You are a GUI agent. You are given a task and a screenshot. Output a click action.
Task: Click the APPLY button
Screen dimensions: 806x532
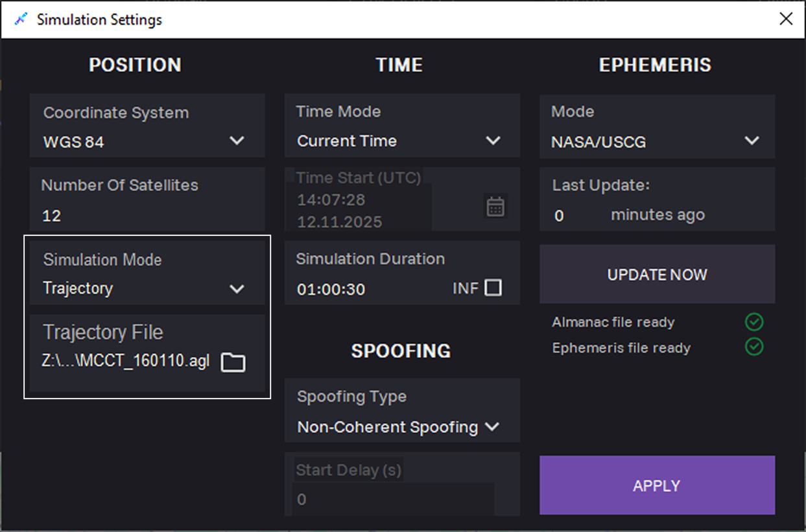[x=657, y=485]
